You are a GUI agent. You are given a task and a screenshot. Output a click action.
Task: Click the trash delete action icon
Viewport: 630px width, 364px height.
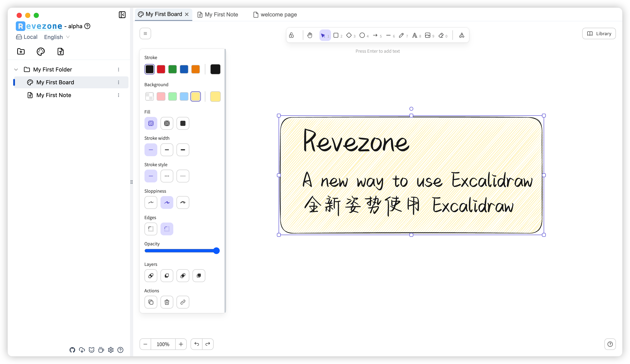click(x=167, y=302)
